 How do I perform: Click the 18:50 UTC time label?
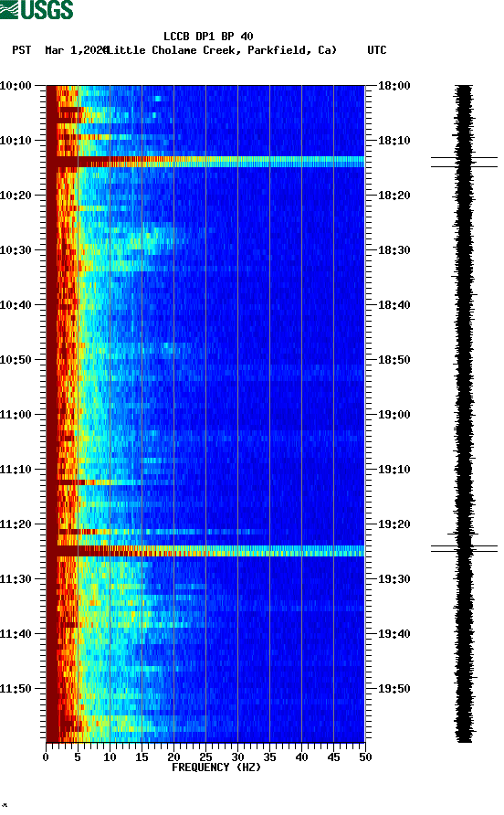coord(394,360)
